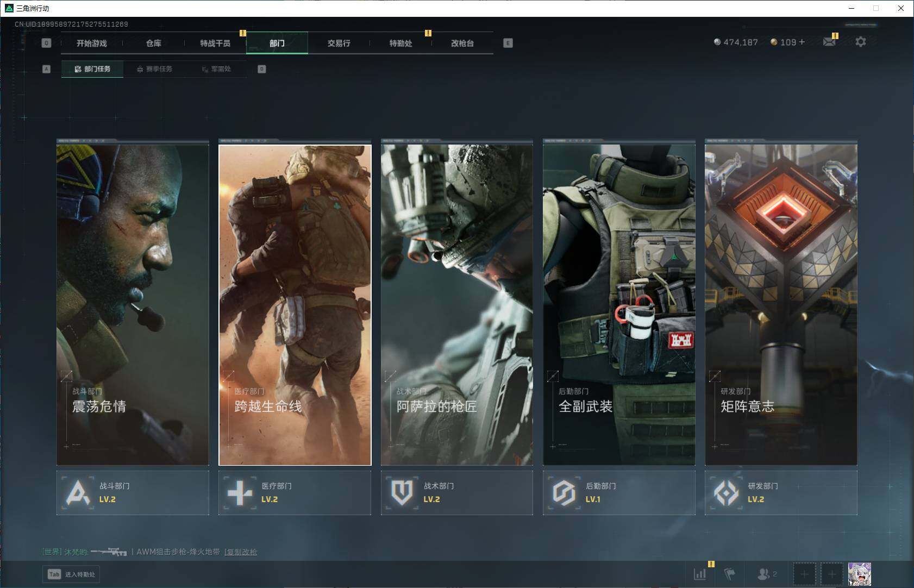Click the 医疗部门 cross icon

click(x=240, y=493)
